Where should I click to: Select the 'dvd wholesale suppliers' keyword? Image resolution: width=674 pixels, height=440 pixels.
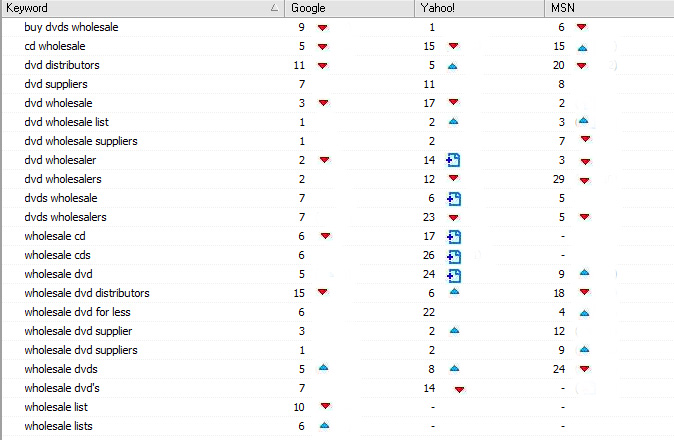pos(81,141)
